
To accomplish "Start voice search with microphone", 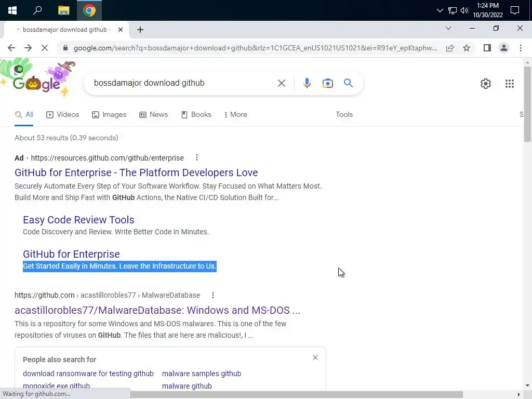I will coord(307,83).
